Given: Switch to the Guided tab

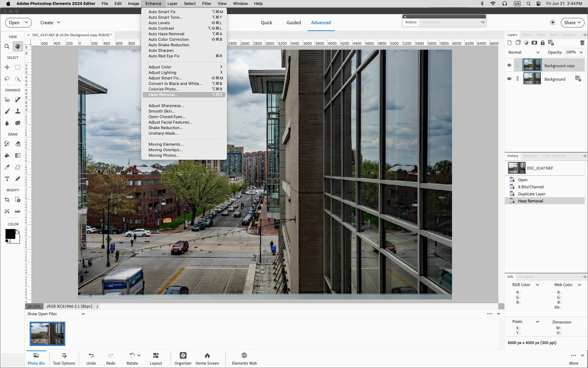Looking at the screenshot, I should pyautogui.click(x=293, y=23).
